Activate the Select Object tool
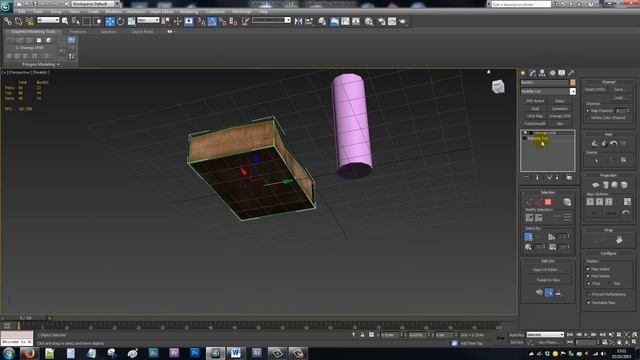640x360 pixels. [x=64, y=21]
